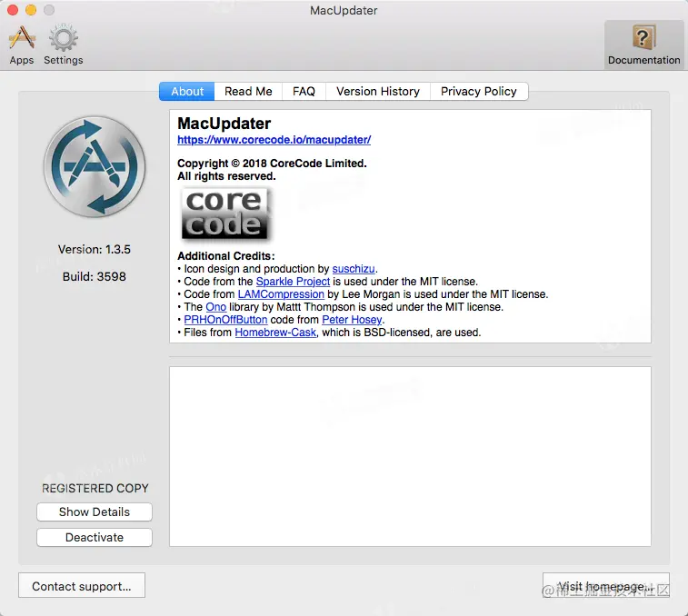Click the Show Details button
Screen dimensions: 688x616
[95, 512]
